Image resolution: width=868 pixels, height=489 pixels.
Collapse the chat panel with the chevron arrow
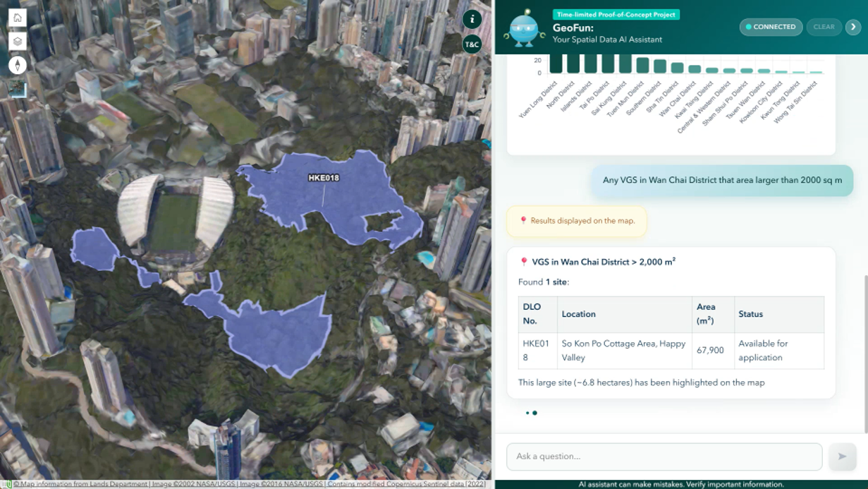coord(853,27)
